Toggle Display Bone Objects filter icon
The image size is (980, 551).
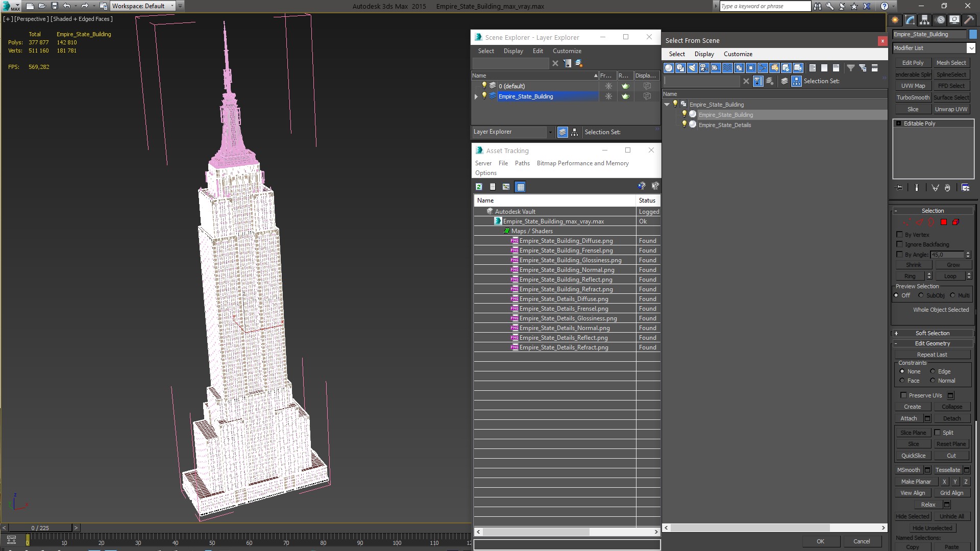[x=763, y=68]
